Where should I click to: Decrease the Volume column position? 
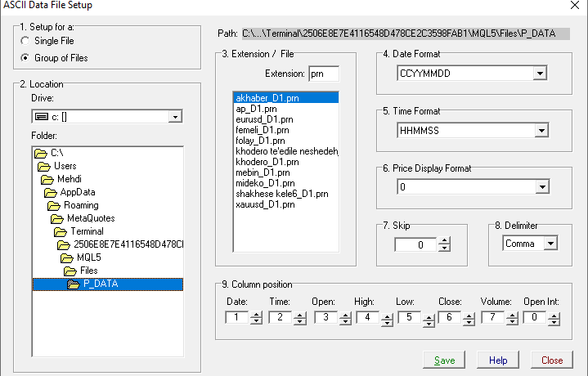(511, 321)
